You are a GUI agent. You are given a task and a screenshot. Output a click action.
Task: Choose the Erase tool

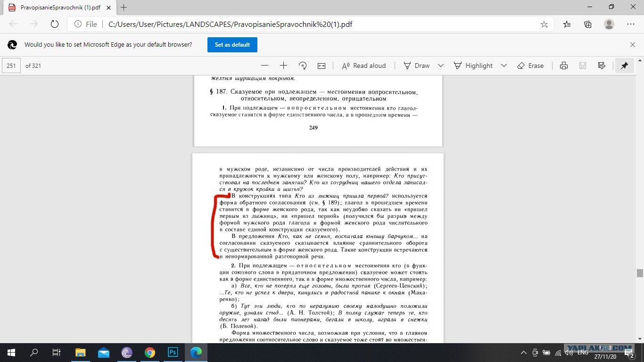click(x=530, y=66)
